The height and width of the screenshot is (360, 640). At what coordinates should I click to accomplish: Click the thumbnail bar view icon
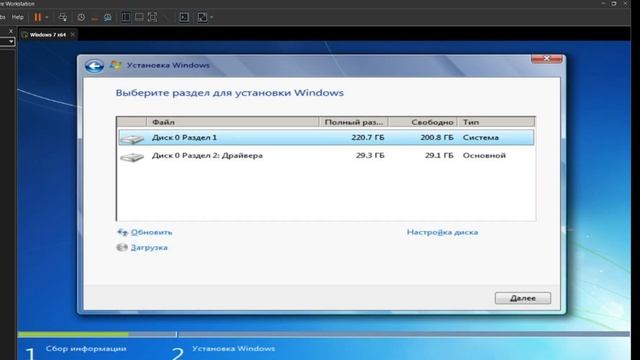(x=139, y=17)
